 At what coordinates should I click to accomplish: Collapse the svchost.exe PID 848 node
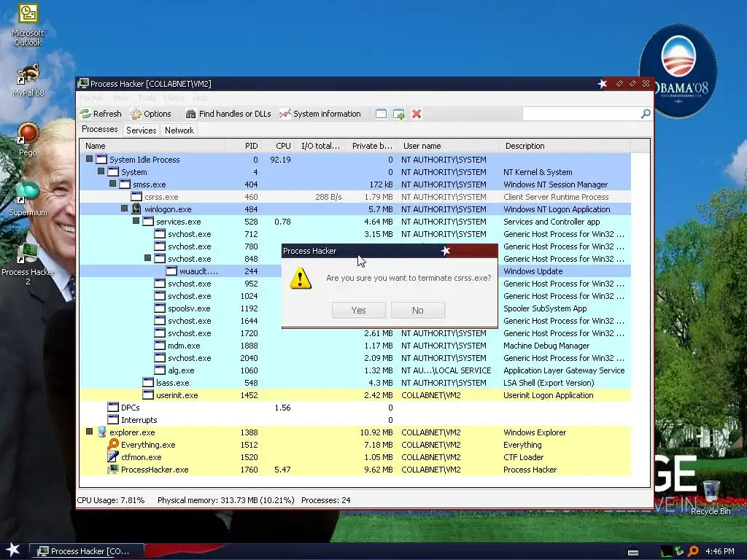[147, 258]
